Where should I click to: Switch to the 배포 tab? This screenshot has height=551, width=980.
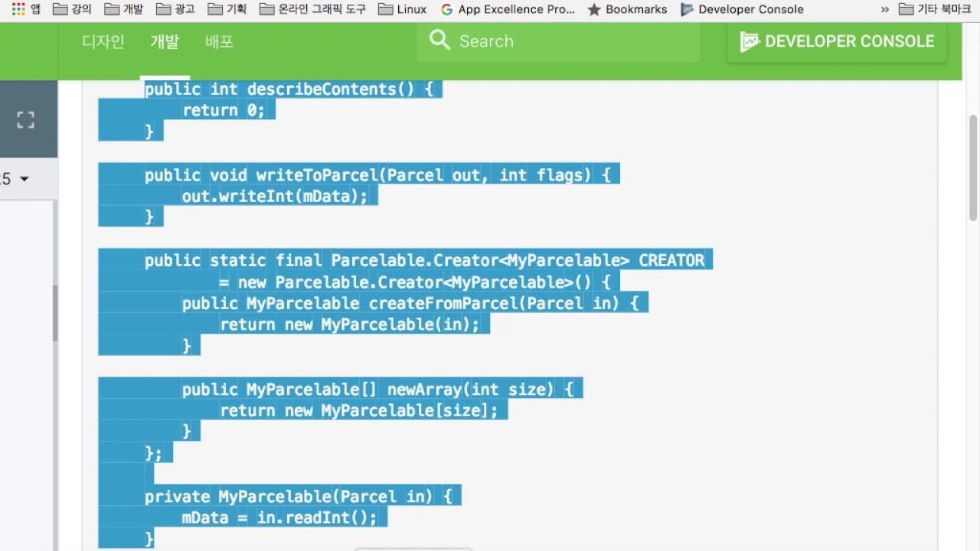pos(219,41)
